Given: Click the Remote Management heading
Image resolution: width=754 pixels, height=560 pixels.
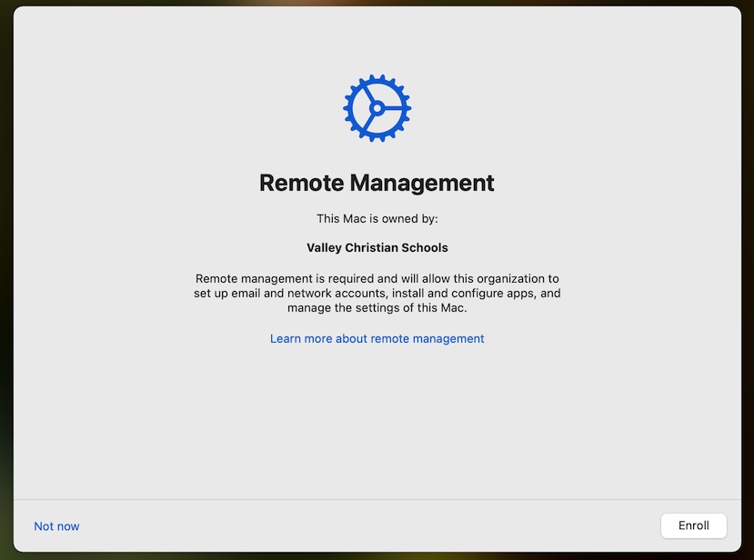Looking at the screenshot, I should coord(377,183).
